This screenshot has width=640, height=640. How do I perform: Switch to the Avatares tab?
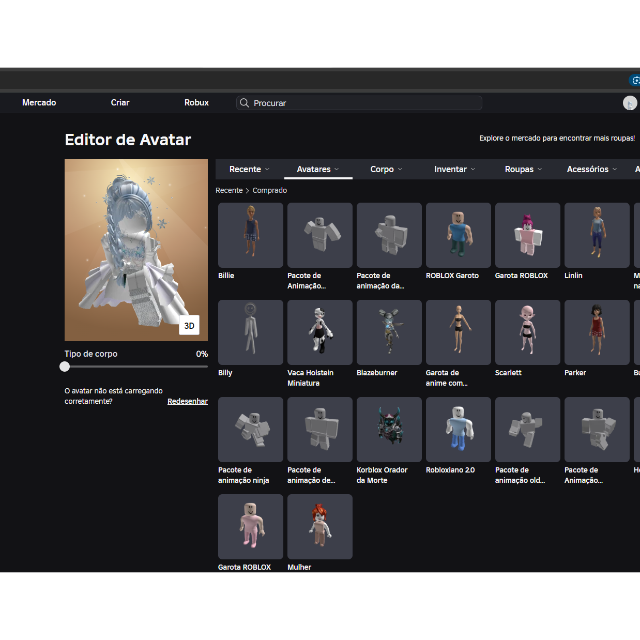(x=318, y=169)
